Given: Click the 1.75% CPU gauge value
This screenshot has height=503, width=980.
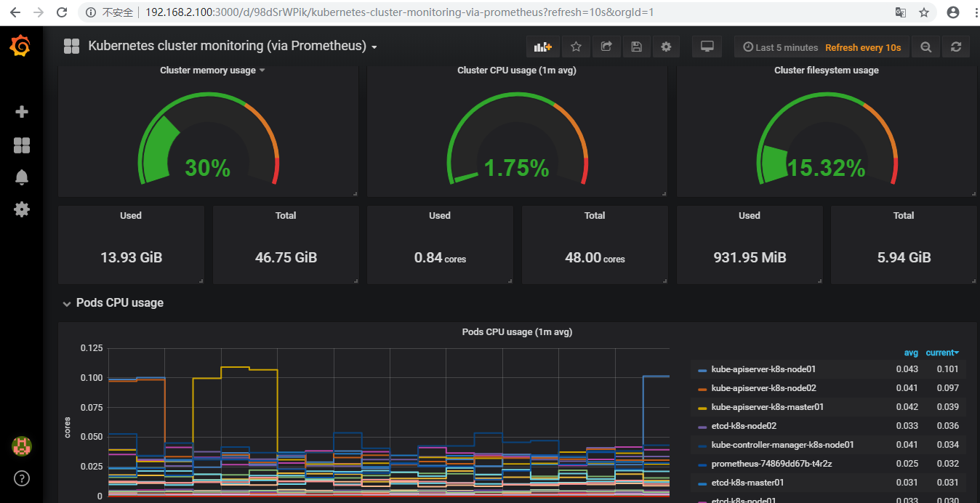Looking at the screenshot, I should 516,168.
